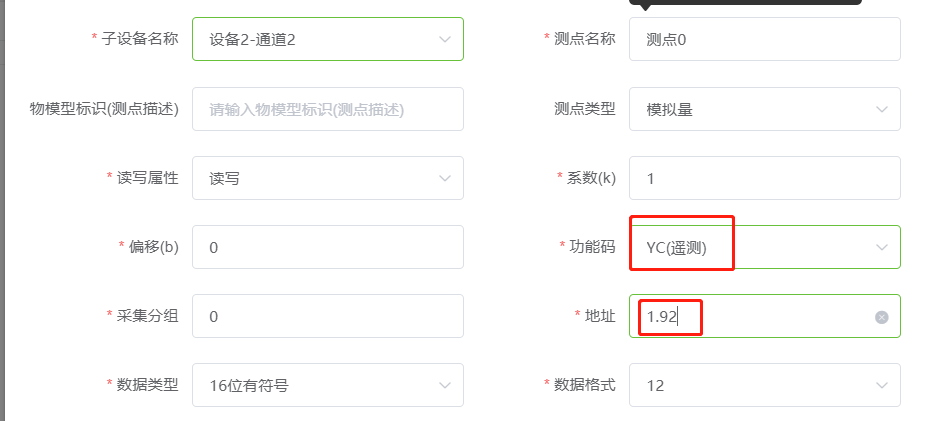Click the chevron arrow in 子设备名称 field

(x=444, y=40)
